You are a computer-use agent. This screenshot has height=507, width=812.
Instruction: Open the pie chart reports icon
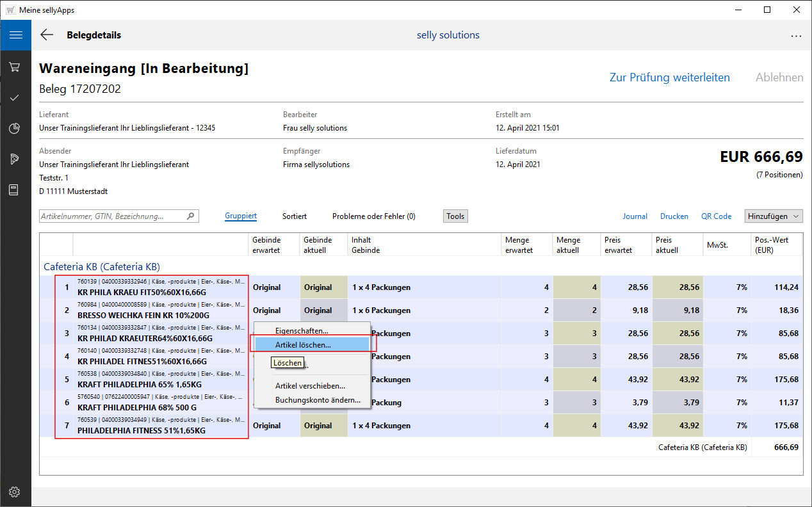[x=15, y=129]
